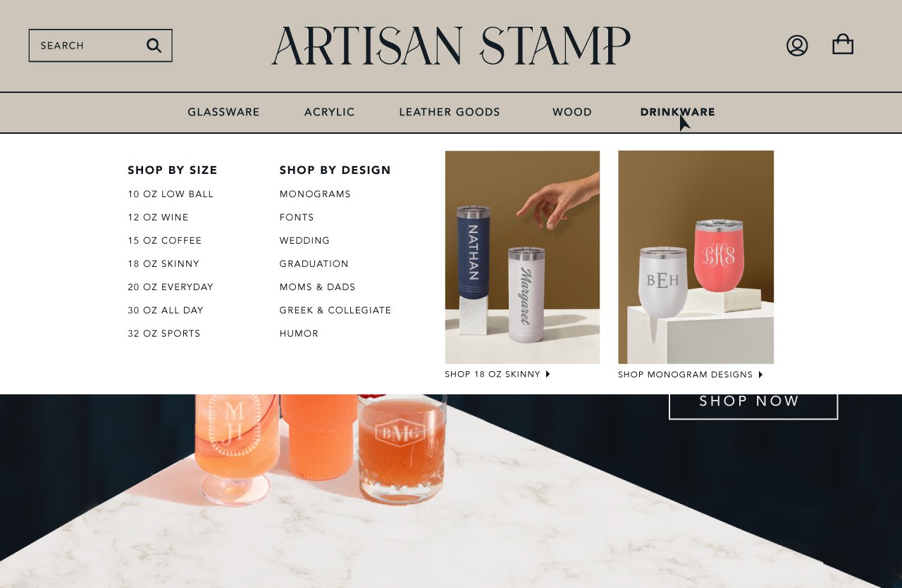The width and height of the screenshot is (902, 588).
Task: Expand the Leather Goods menu
Action: click(450, 112)
